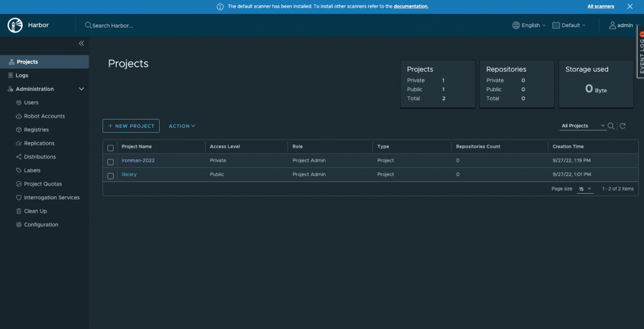Click the Clean Up trash icon
The height and width of the screenshot is (329, 644).
coord(18,211)
